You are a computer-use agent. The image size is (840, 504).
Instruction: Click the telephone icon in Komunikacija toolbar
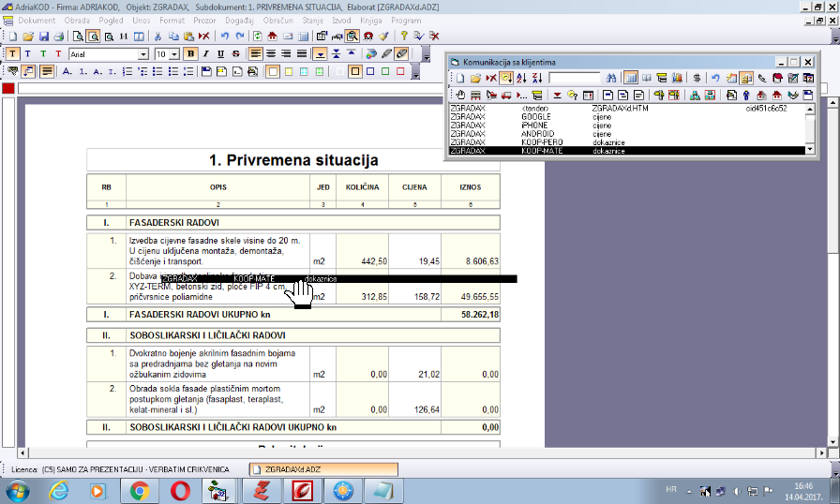[x=762, y=78]
